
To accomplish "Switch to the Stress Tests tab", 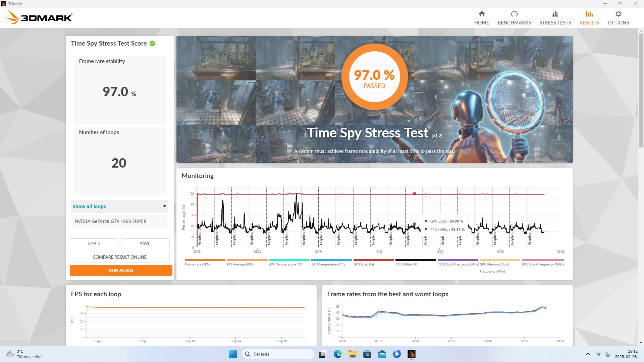I will [x=555, y=18].
